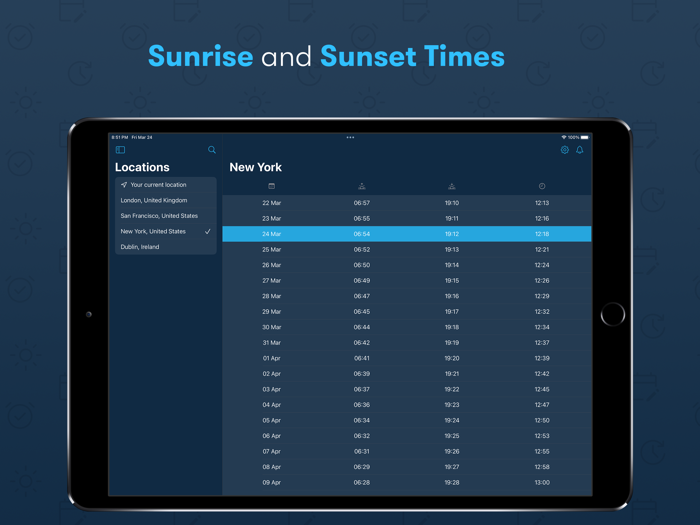700x525 pixels.
Task: Click the day length clock icon
Action: [542, 186]
